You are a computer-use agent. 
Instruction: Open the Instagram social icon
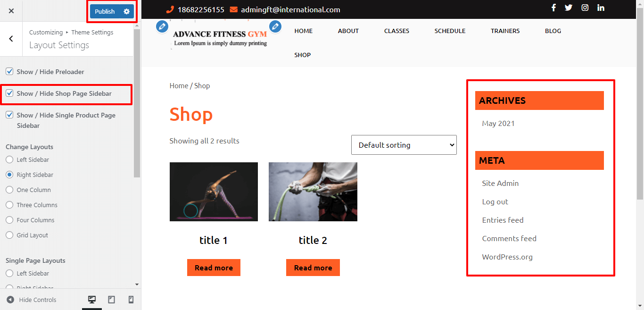[x=585, y=8]
